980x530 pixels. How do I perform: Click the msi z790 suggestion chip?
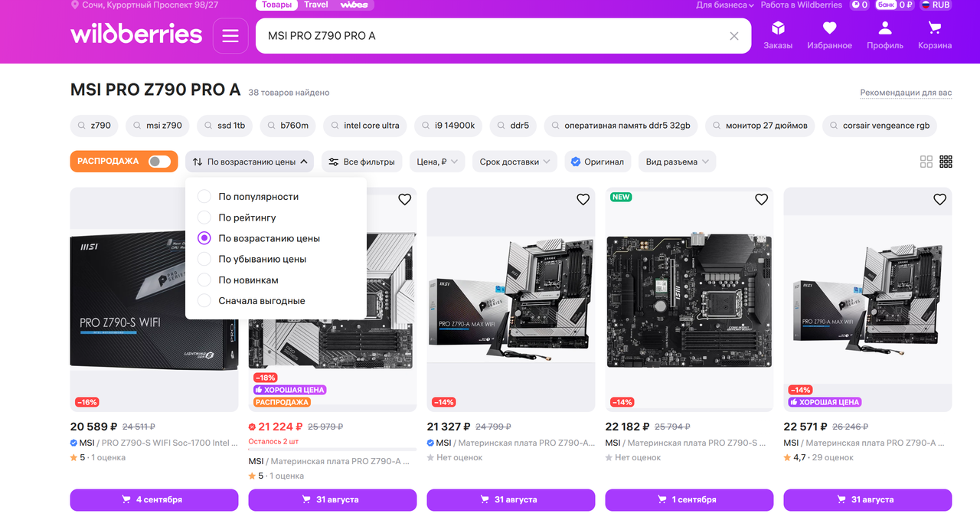(158, 126)
